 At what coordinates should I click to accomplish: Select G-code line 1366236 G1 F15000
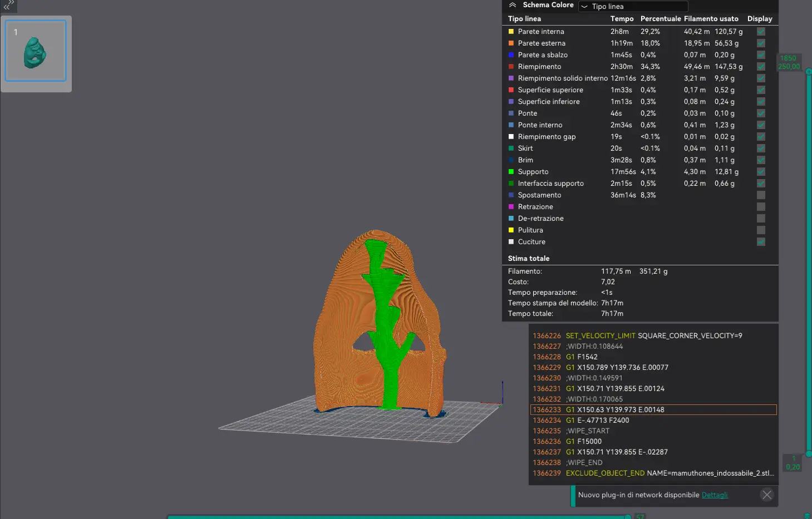click(x=653, y=442)
